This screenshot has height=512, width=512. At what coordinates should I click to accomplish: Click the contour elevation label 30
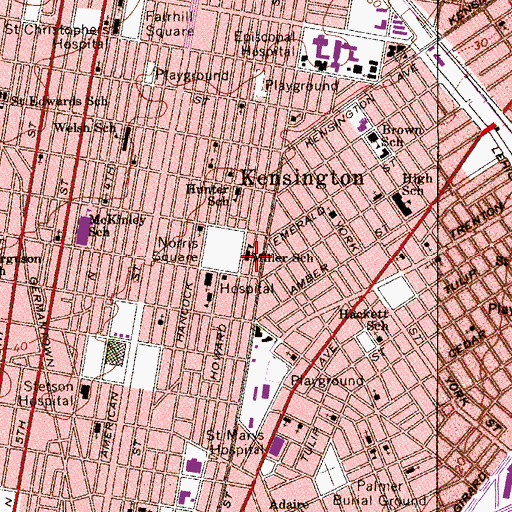tap(480, 44)
